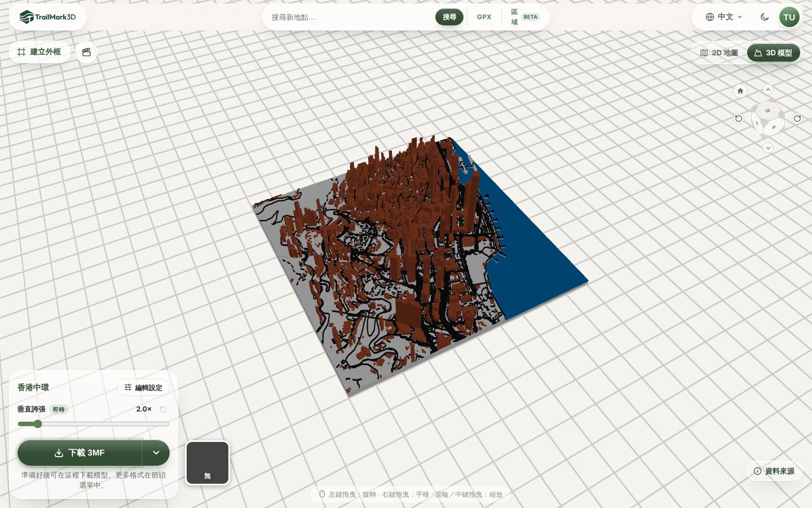Screen dimensions: 812x508
Task: Click the lower-right face of view cube
Action: pos(774,127)
